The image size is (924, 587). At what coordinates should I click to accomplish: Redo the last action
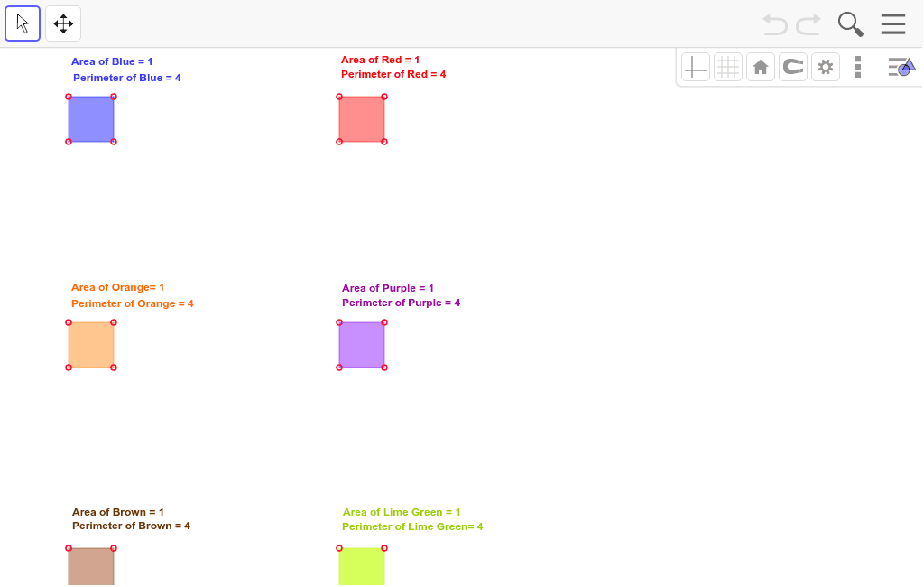[x=808, y=24]
